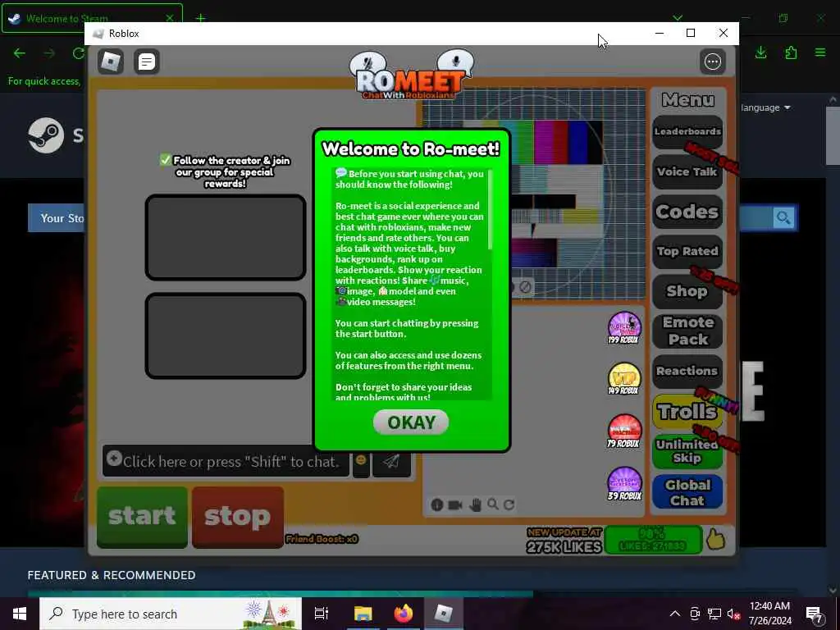Image resolution: width=840 pixels, height=630 pixels.
Task: Open the Windows Start menu
Action: 20,614
